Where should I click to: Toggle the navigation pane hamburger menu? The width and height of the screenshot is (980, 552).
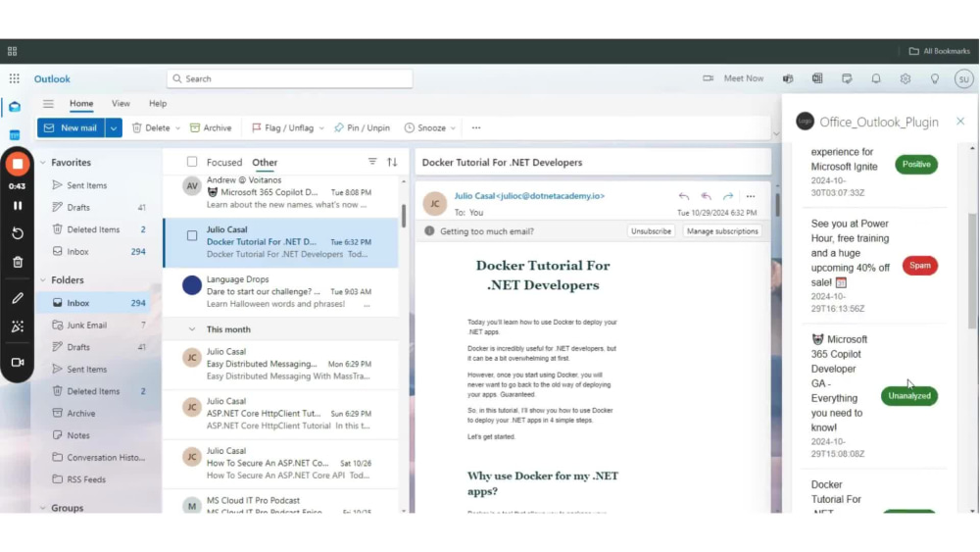coord(48,104)
